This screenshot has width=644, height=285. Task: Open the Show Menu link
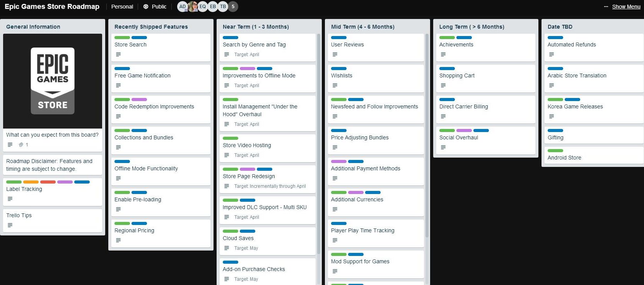[626, 7]
